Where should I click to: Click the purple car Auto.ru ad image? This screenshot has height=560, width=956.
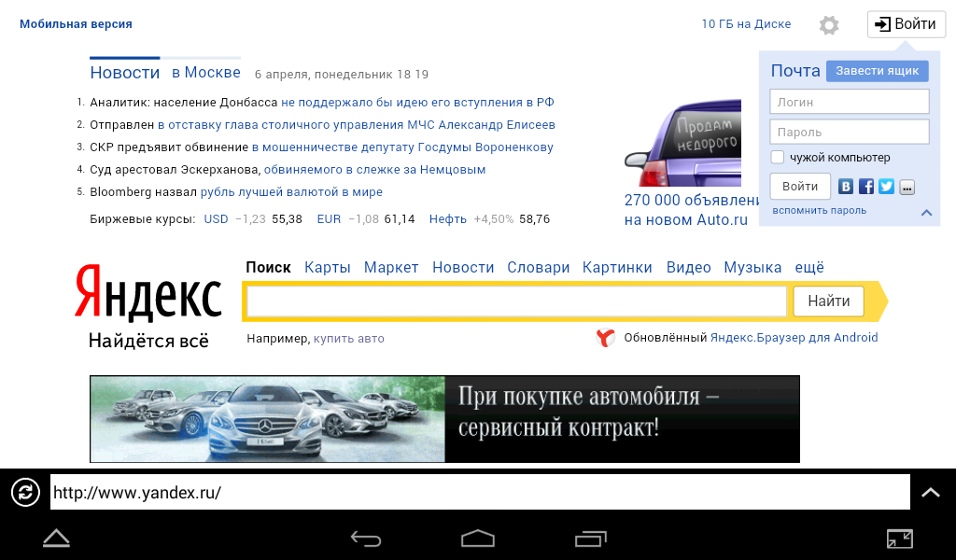pos(682,143)
